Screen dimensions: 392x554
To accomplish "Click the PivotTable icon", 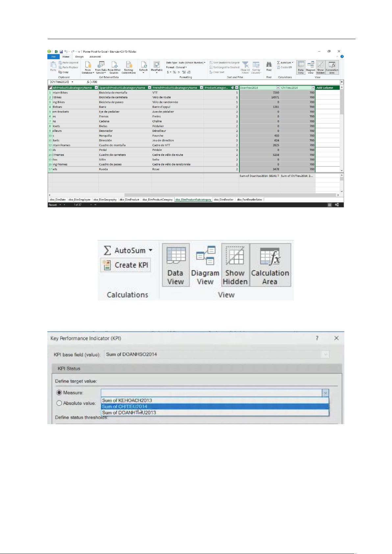I will 157,65.
